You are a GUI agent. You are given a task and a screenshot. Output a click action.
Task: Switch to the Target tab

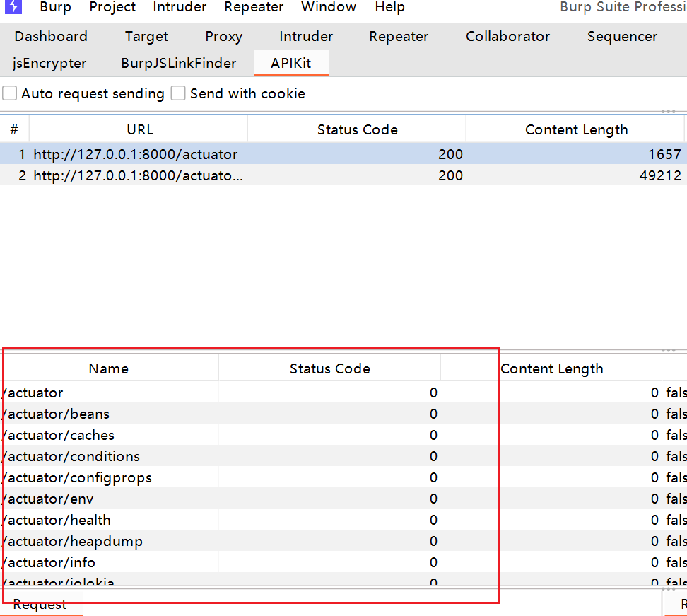coord(146,36)
